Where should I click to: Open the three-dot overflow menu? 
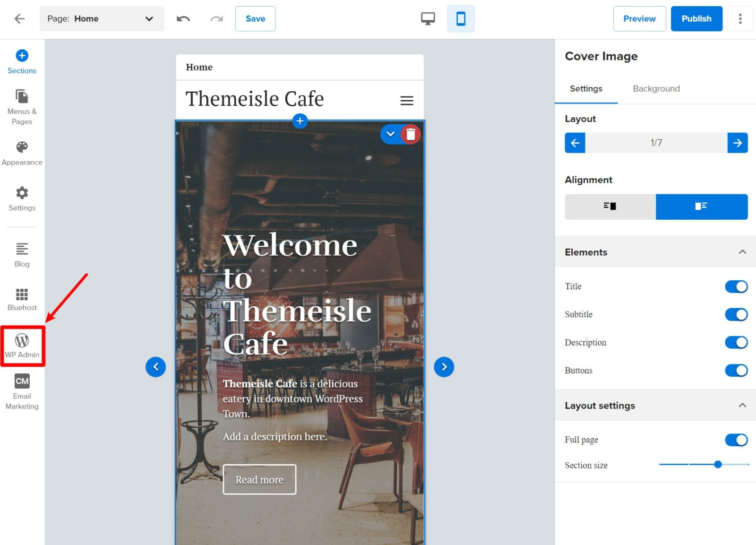(x=740, y=18)
